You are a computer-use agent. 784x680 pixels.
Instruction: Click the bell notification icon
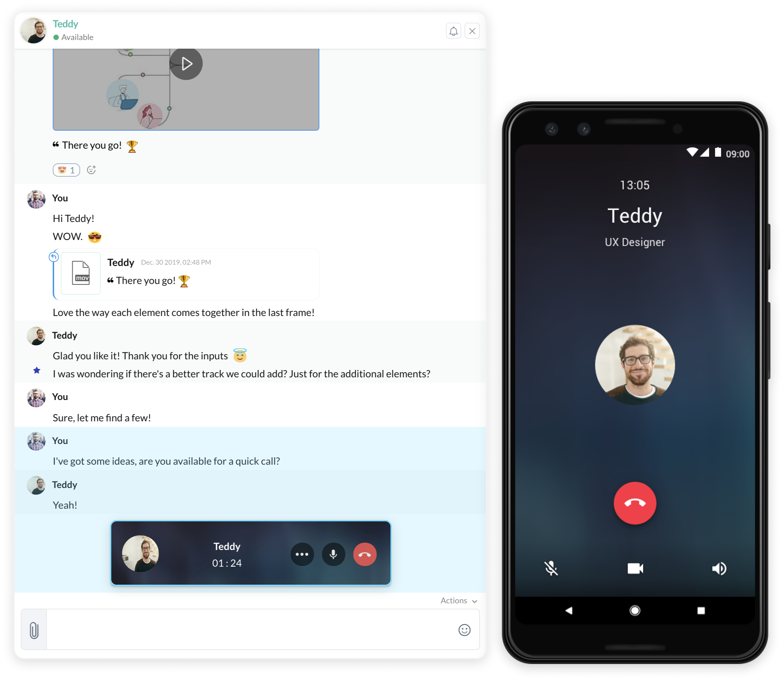[x=453, y=30]
